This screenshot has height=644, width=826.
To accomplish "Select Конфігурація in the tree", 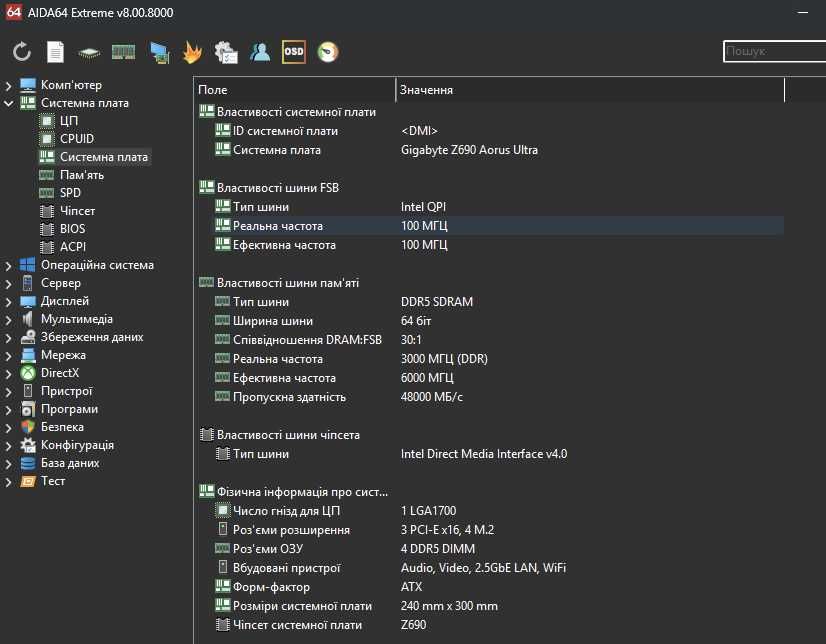I will pos(77,445).
